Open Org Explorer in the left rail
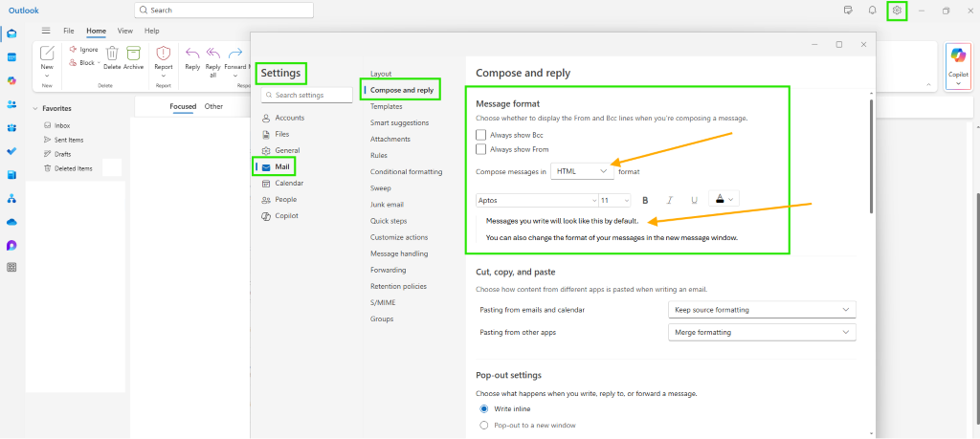The height and width of the screenshot is (439, 980). 11,199
